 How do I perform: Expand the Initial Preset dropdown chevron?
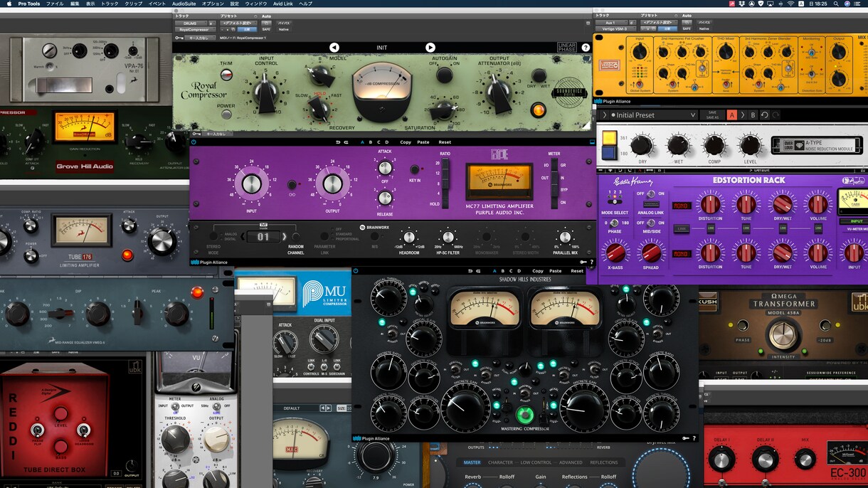(x=693, y=115)
